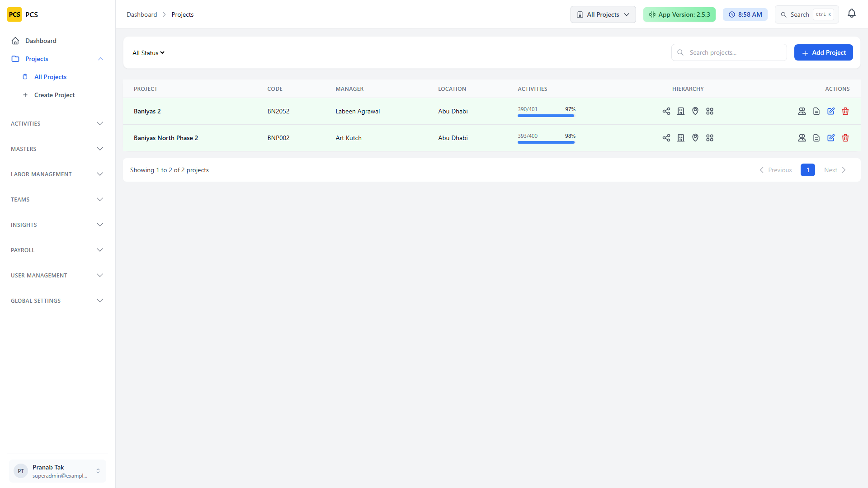Click Baniyas 2 activities progress bar

[x=546, y=116]
